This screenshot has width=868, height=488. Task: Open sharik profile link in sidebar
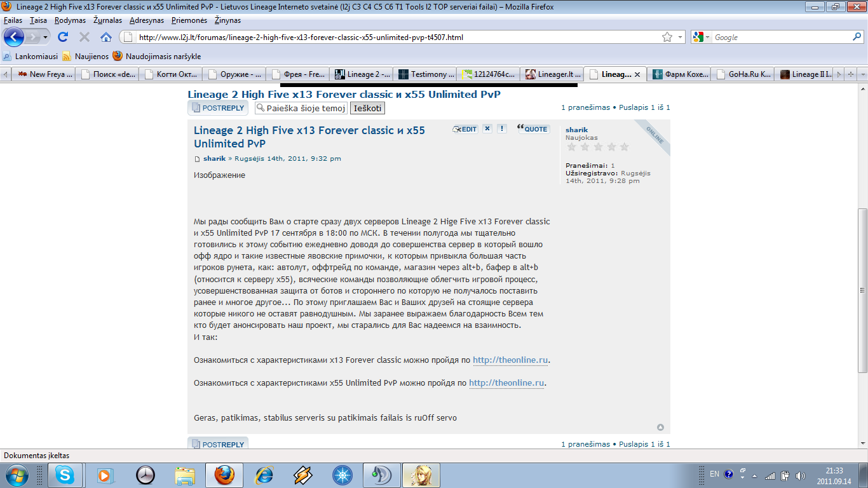click(576, 130)
